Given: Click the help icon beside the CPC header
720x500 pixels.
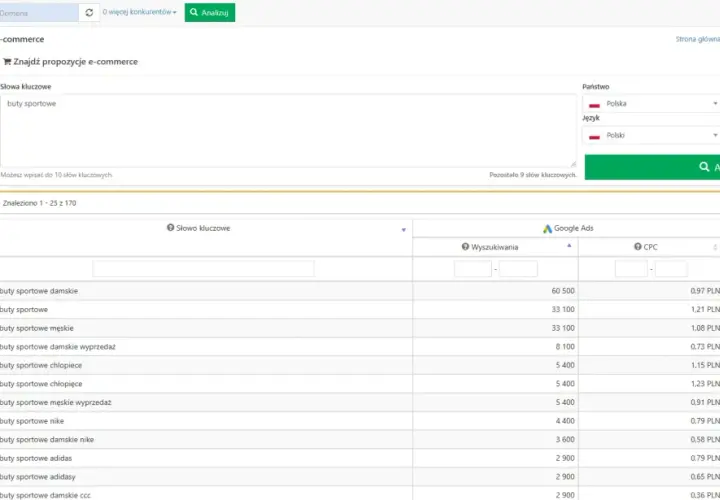Looking at the screenshot, I should pyautogui.click(x=637, y=247).
